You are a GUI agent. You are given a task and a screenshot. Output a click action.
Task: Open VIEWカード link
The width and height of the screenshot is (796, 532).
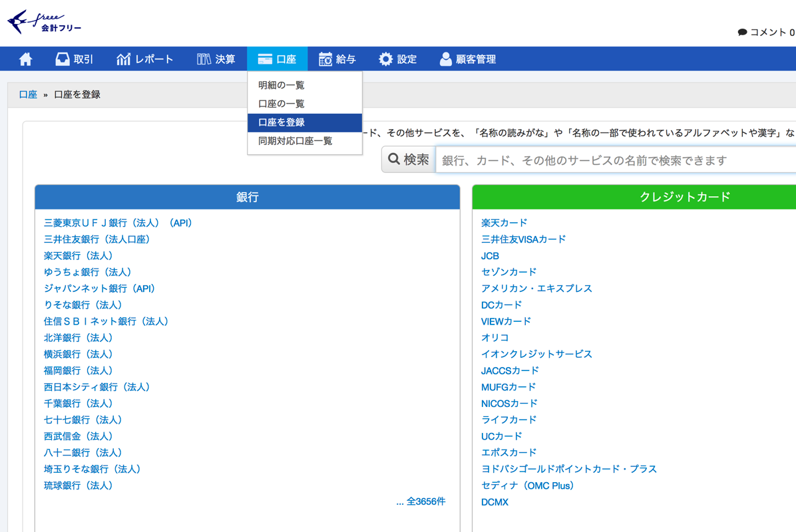coord(506,322)
